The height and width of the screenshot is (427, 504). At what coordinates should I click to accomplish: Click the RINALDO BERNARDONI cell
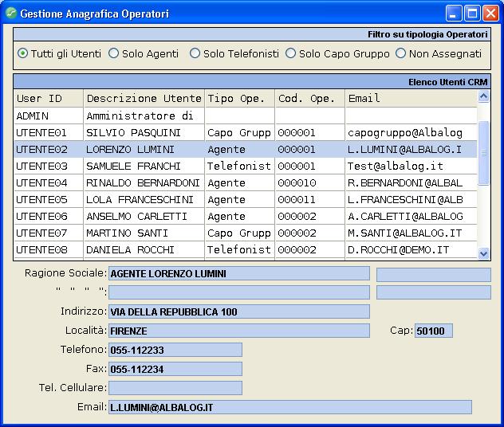point(144,182)
